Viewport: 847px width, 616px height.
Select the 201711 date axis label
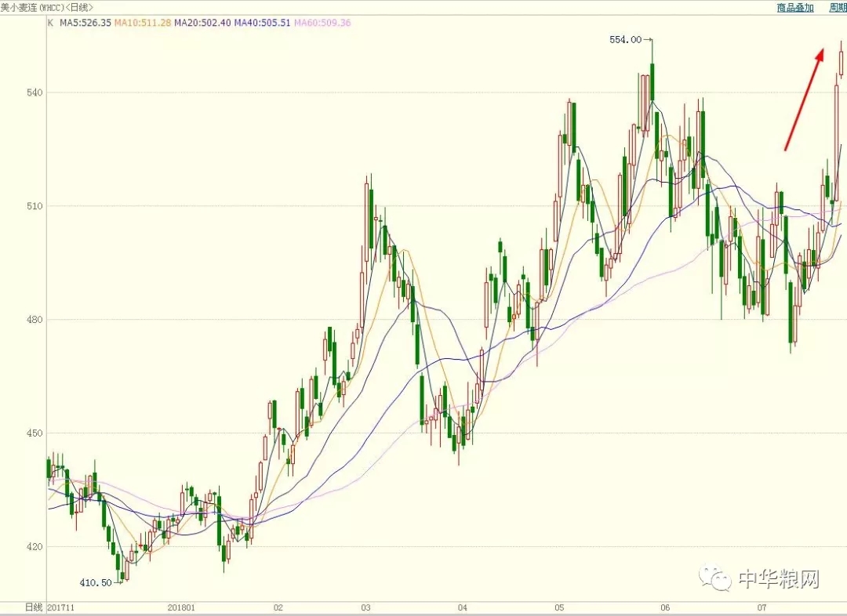click(60, 607)
